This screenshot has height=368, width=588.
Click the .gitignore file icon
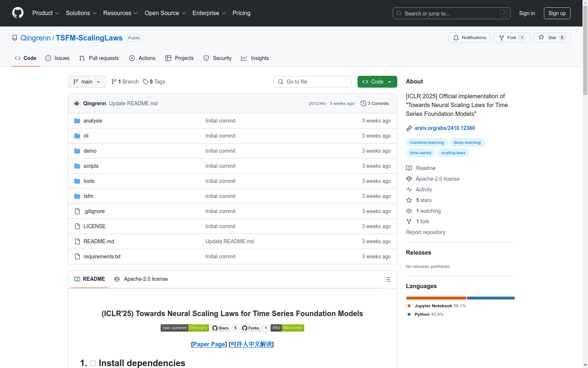tap(77, 211)
